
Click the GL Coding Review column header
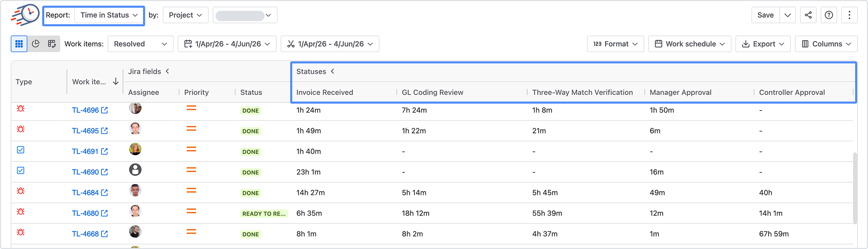(x=433, y=92)
